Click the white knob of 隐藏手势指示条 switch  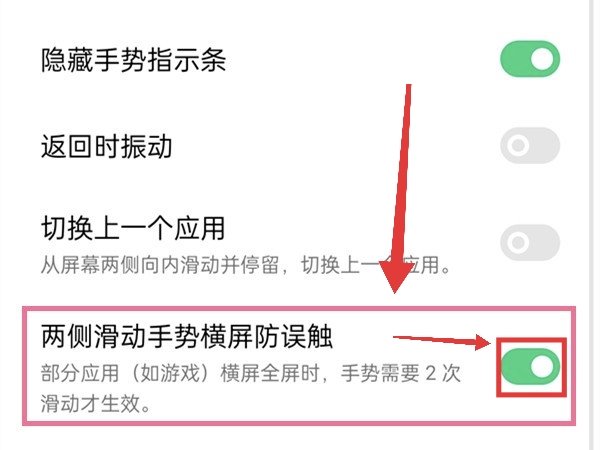click(543, 59)
